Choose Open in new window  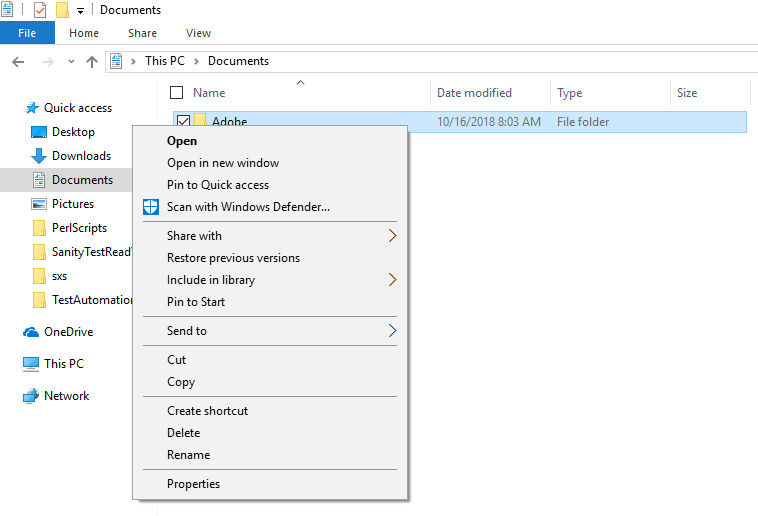(x=223, y=163)
